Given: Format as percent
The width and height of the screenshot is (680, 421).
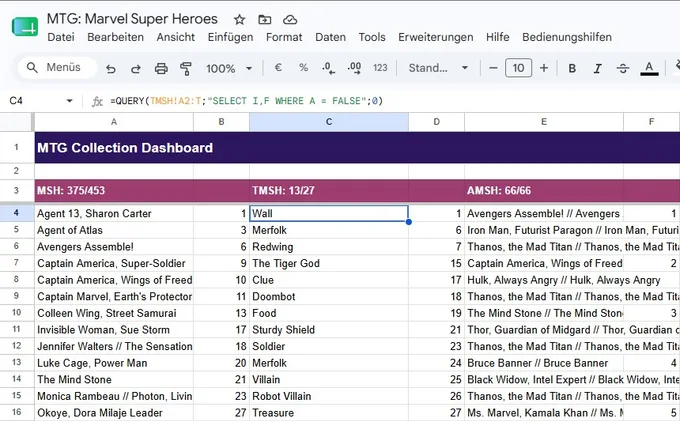Looking at the screenshot, I should pos(304,68).
